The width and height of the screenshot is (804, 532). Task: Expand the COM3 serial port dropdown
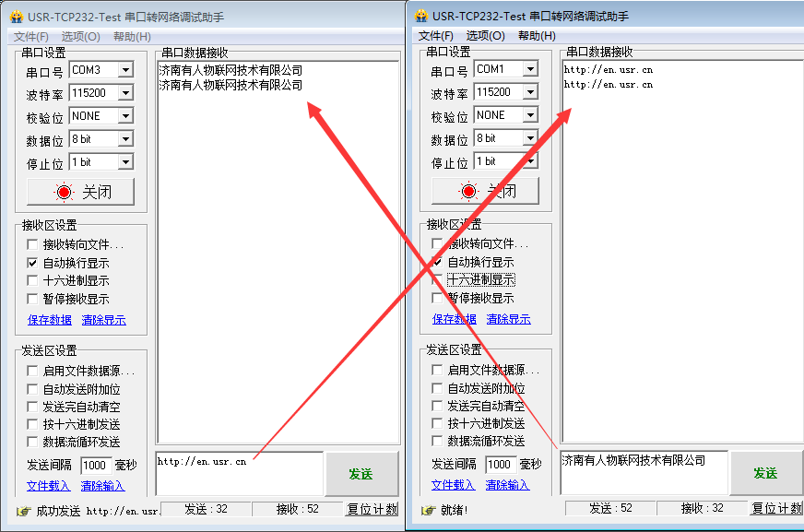(x=125, y=70)
